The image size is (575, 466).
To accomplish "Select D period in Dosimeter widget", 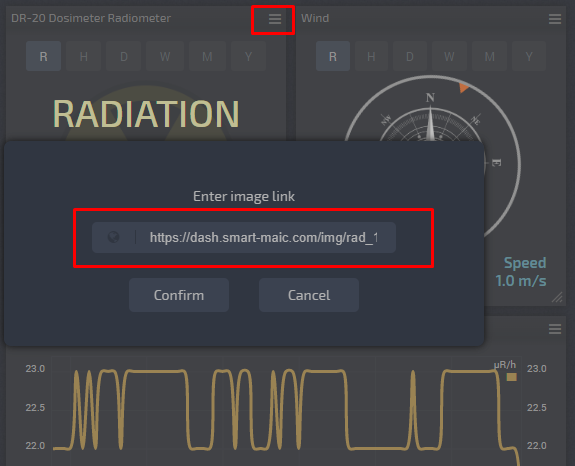I will point(124,56).
